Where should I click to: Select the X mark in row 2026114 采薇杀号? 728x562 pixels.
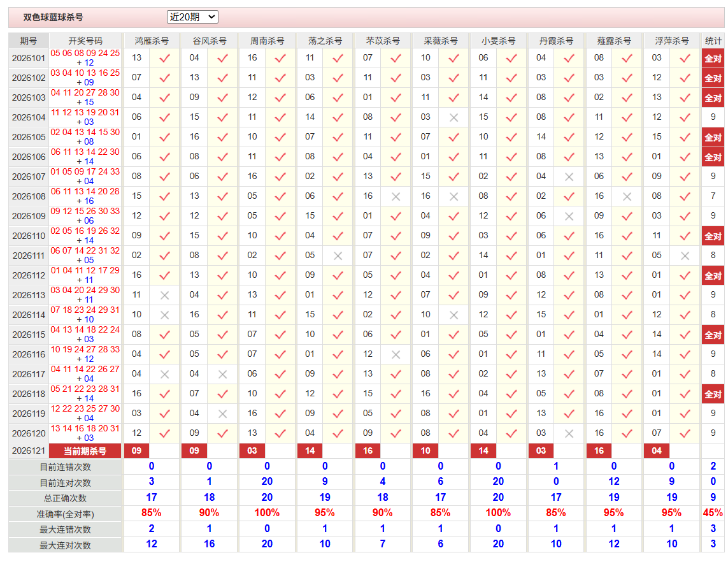(x=453, y=315)
